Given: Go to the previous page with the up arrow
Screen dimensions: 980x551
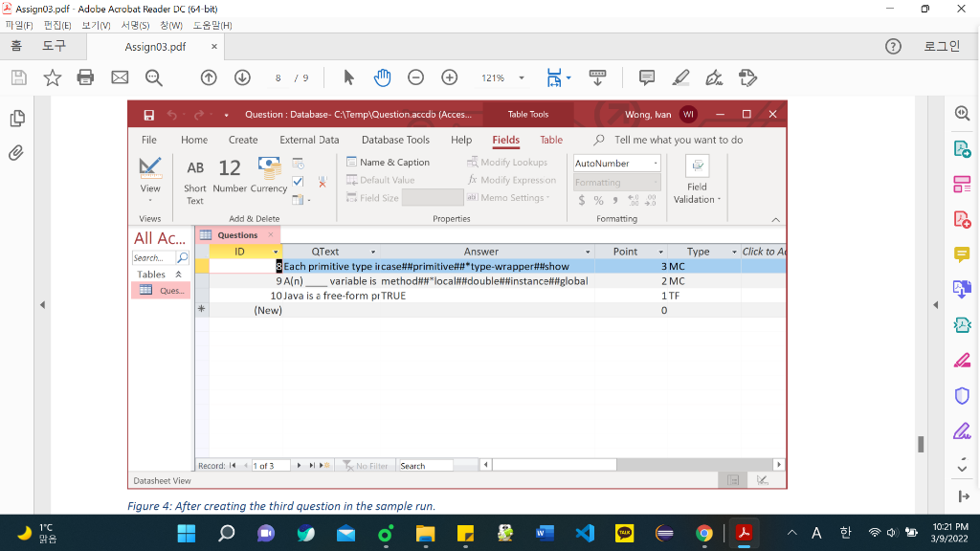Looking at the screenshot, I should (x=209, y=77).
